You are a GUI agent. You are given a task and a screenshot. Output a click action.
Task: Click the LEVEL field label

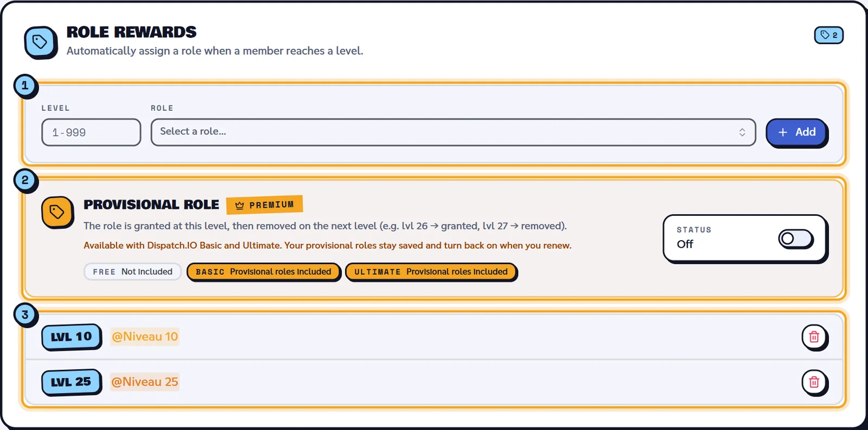coord(56,108)
